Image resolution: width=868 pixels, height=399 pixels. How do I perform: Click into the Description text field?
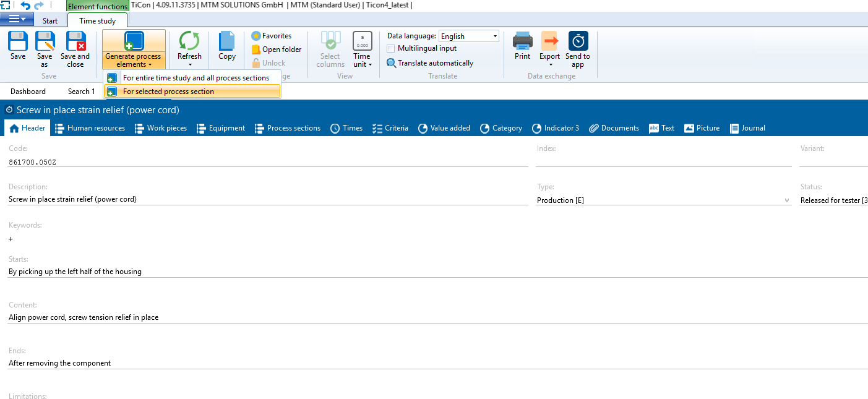267,200
